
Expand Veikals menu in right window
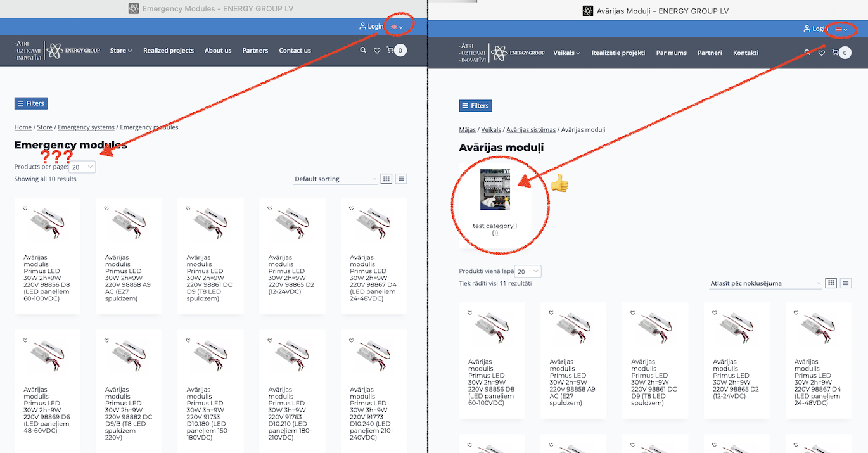point(567,53)
